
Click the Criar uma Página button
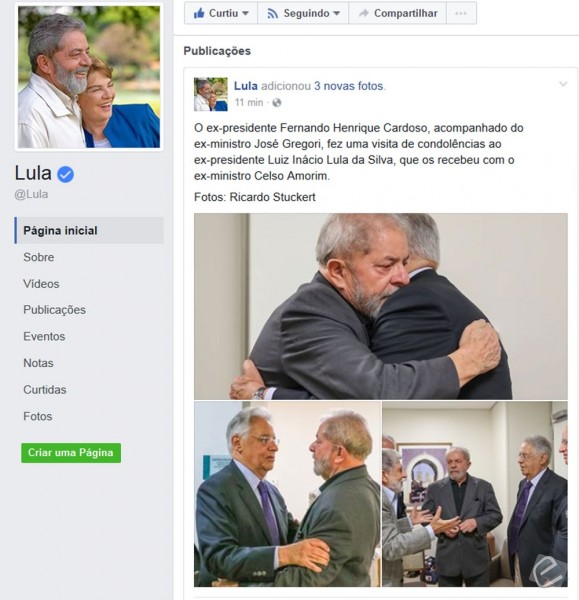(x=71, y=453)
